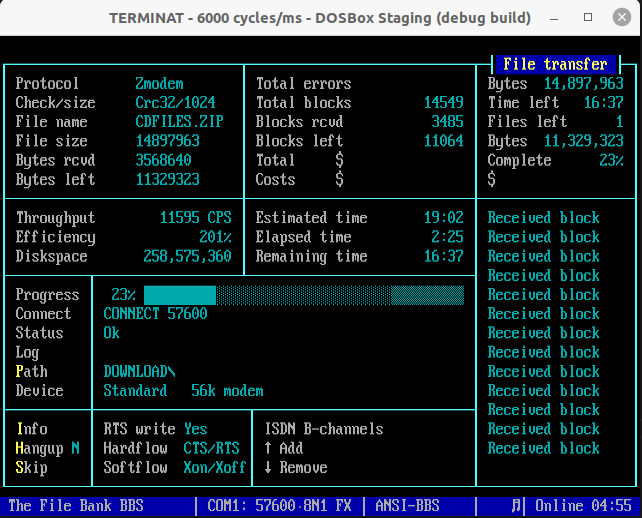
Task: Click the File transfer title label
Action: (x=555, y=64)
